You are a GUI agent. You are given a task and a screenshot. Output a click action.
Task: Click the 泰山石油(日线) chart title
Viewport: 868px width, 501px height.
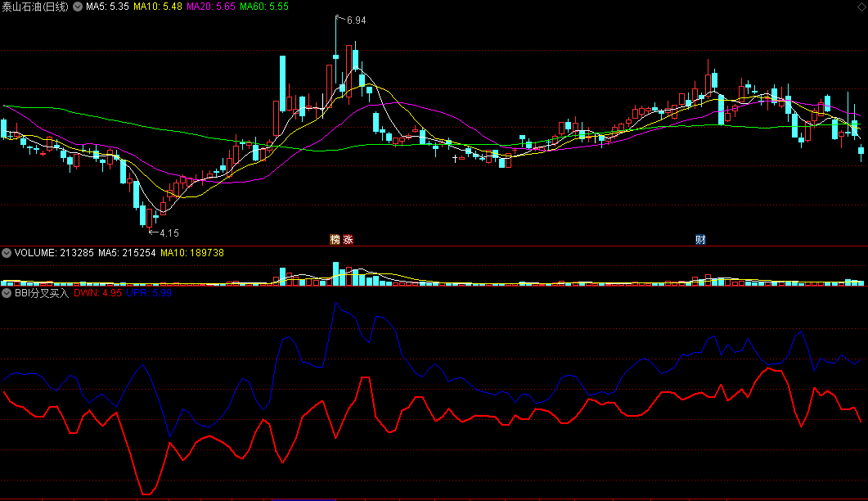(35, 7)
